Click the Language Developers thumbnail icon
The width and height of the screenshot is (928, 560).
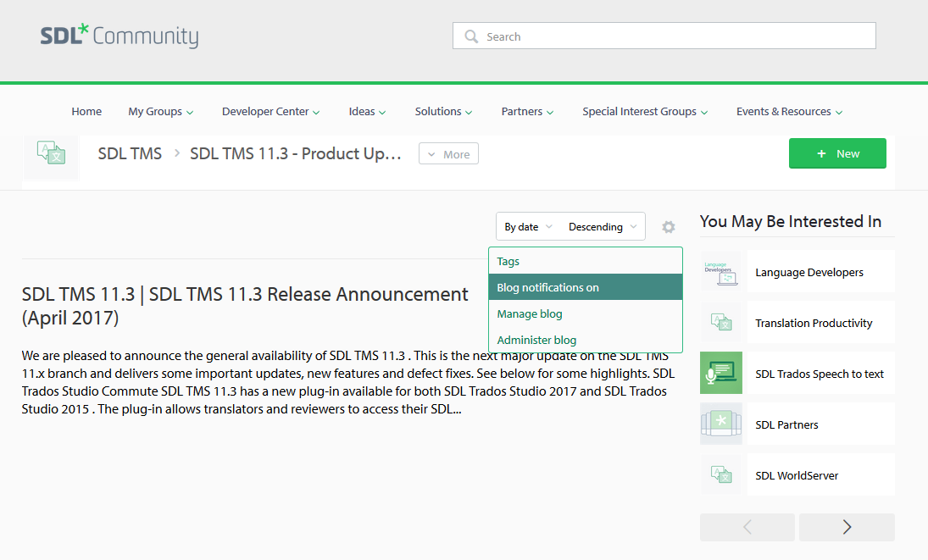point(721,272)
